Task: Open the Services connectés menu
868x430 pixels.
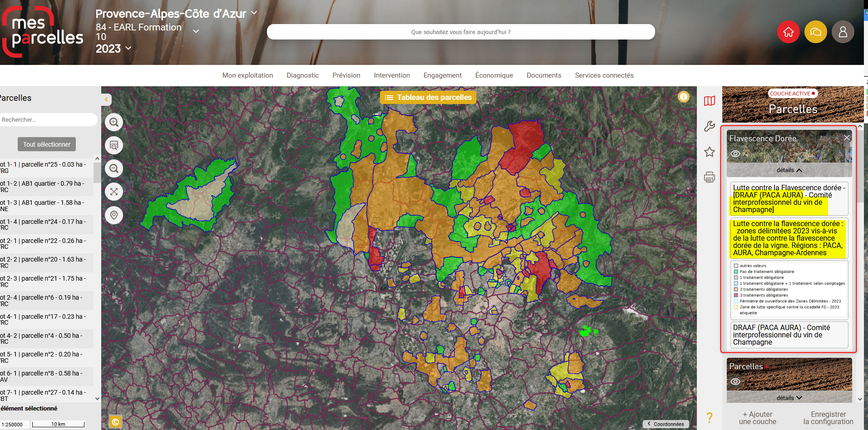Action: pos(604,75)
